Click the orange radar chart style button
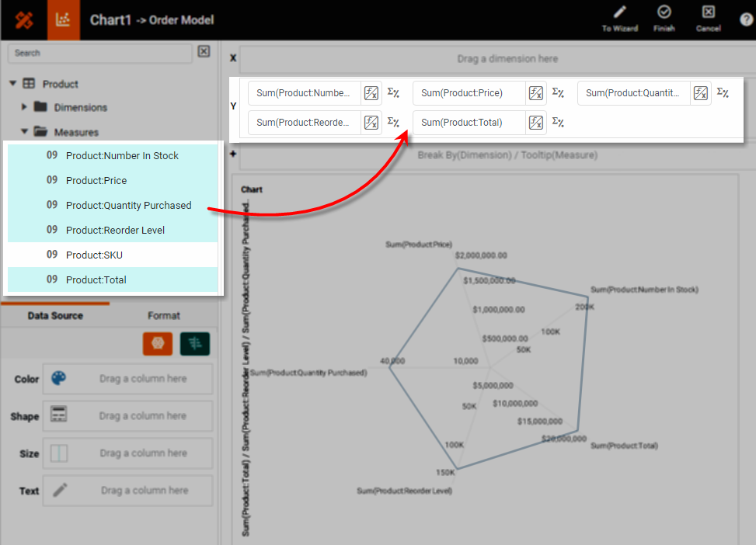Screen dimensions: 756x545 158,344
